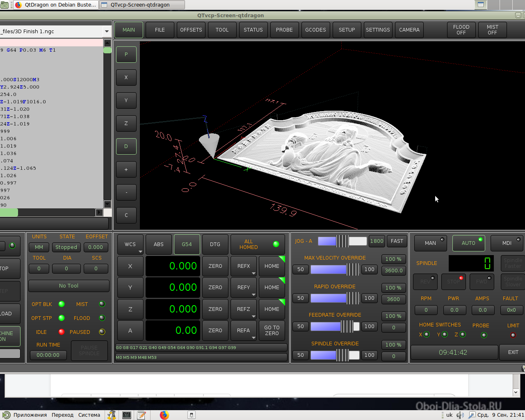Open the G-code file dropdown
The height and width of the screenshot is (420, 525).
(107, 32)
